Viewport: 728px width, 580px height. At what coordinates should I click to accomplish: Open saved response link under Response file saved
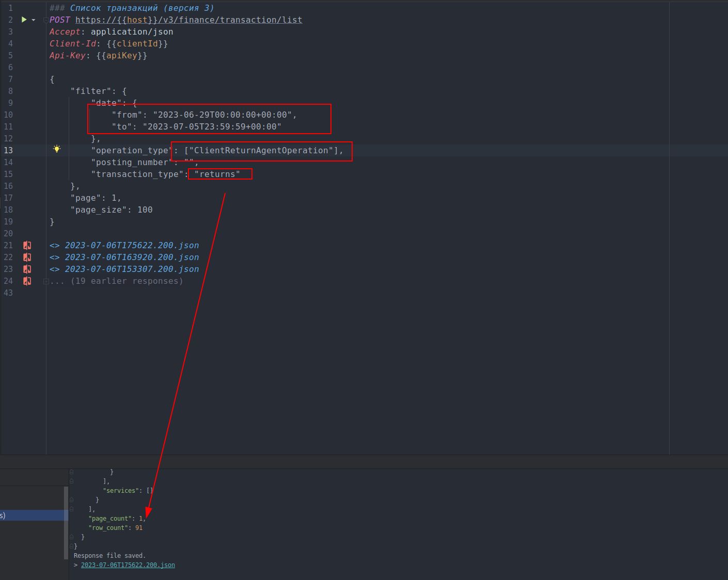click(x=128, y=565)
